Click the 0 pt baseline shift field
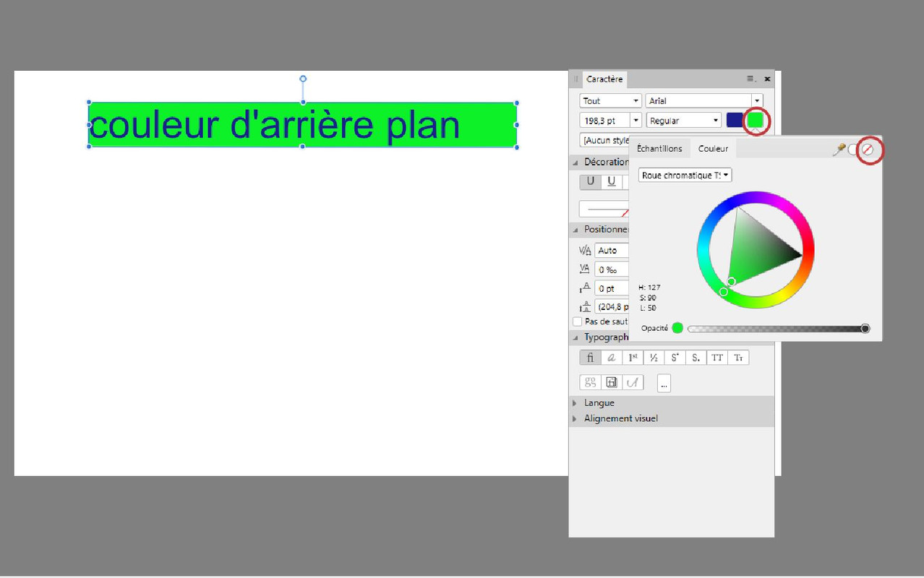This screenshot has width=924, height=578. pyautogui.click(x=612, y=288)
